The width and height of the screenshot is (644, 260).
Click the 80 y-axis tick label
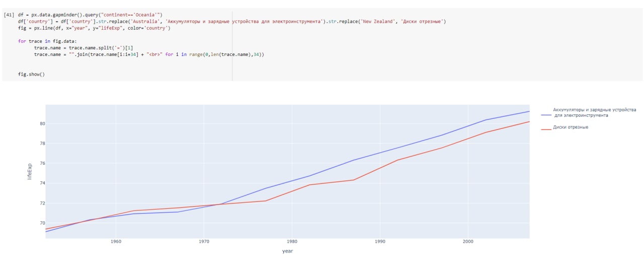pos(42,123)
